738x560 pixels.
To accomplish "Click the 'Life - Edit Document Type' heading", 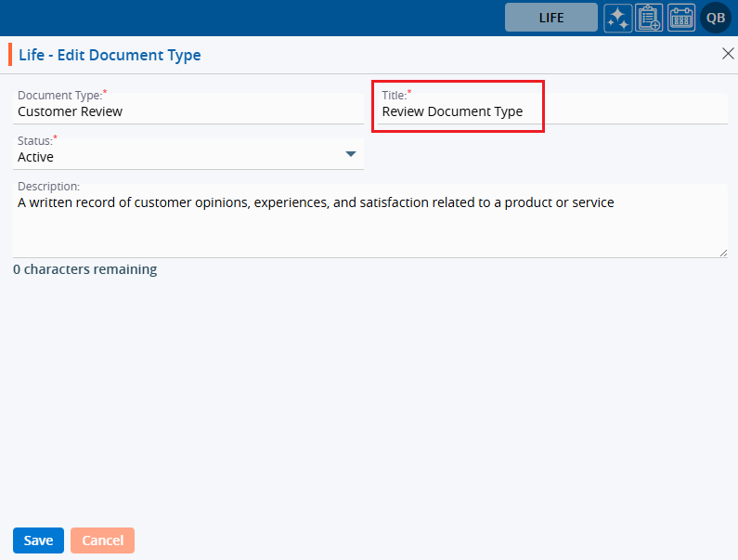I will point(110,55).
